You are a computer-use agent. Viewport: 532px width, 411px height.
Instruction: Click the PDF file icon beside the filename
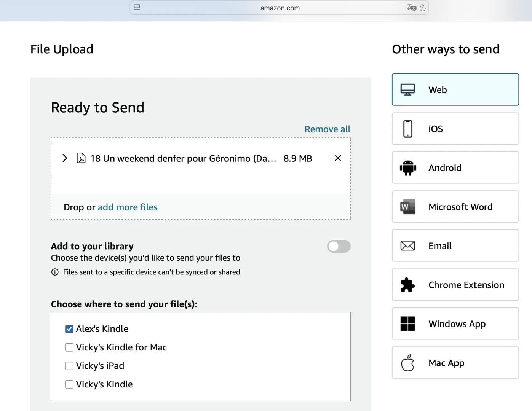(81, 158)
